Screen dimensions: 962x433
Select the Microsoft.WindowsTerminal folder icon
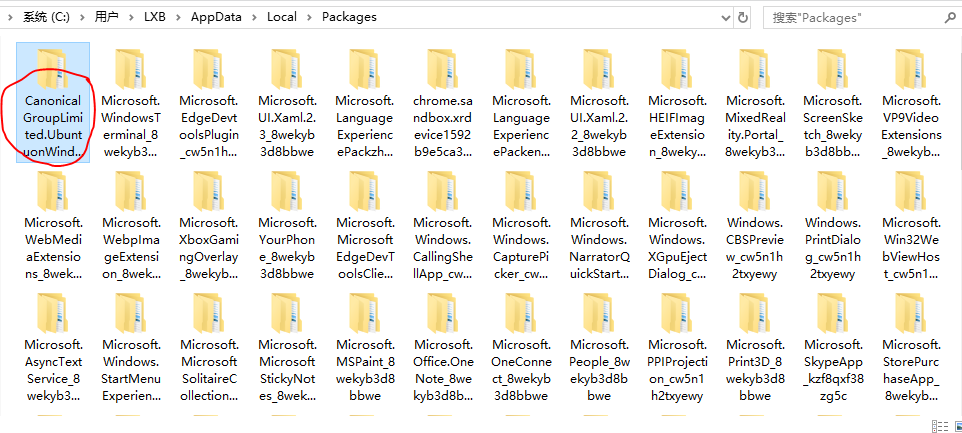pos(131,69)
